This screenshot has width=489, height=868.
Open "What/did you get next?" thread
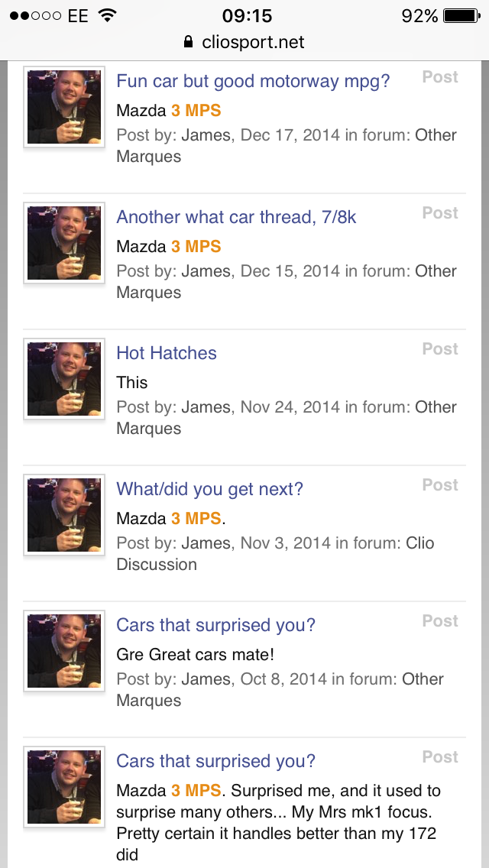click(x=209, y=489)
